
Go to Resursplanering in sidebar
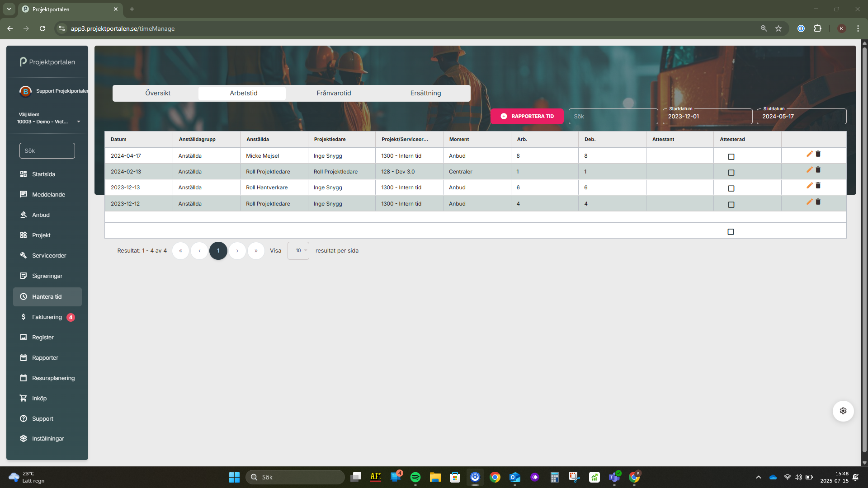53,378
